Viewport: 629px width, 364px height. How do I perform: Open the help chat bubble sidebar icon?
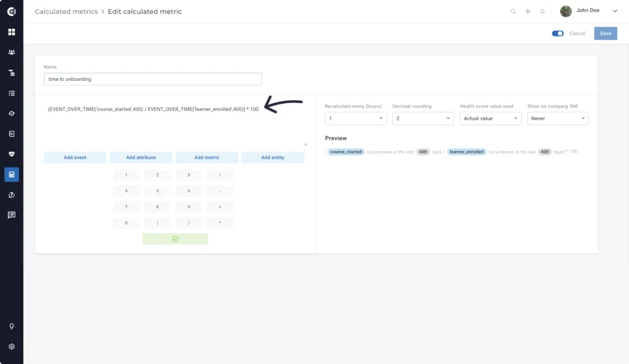point(12,195)
